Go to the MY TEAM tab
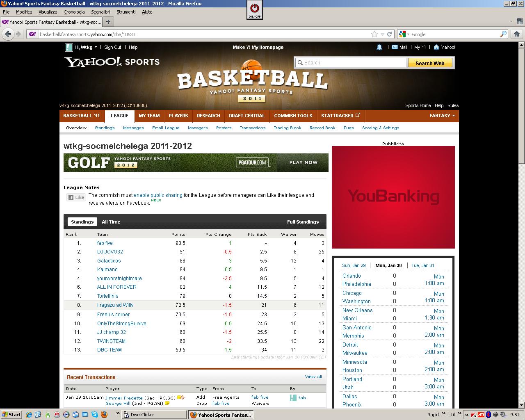Viewport: 525px width, 420px height. [149, 116]
